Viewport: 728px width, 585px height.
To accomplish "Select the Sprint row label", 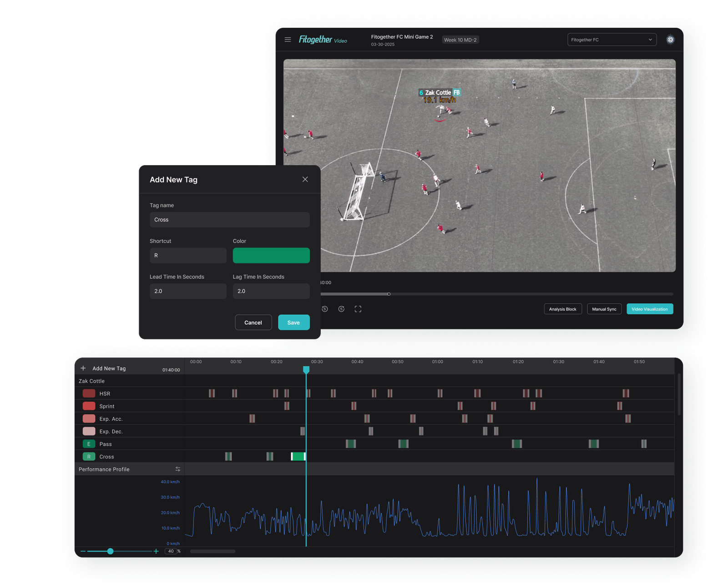I will (x=107, y=406).
